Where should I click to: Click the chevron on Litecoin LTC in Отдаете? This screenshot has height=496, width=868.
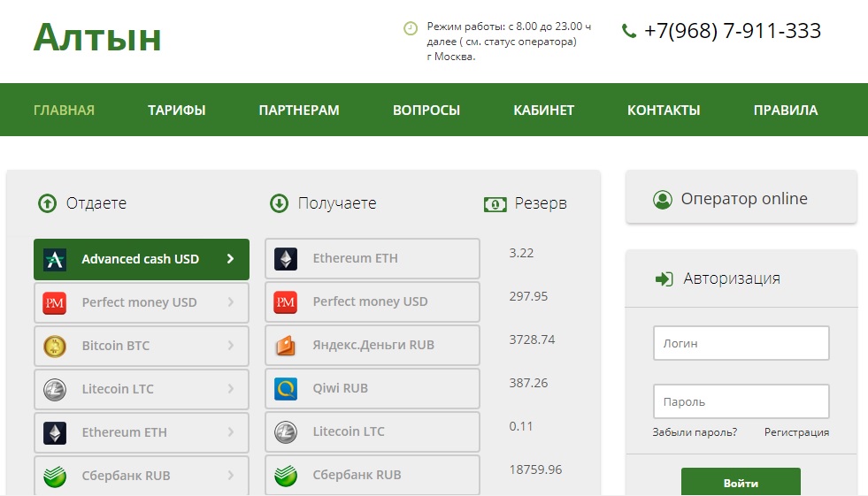pyautogui.click(x=230, y=389)
